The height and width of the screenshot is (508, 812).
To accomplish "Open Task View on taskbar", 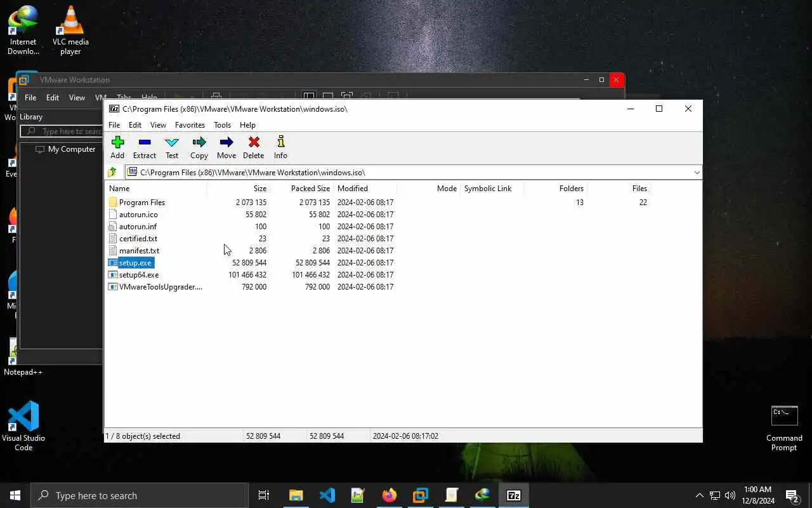I will coord(264,495).
